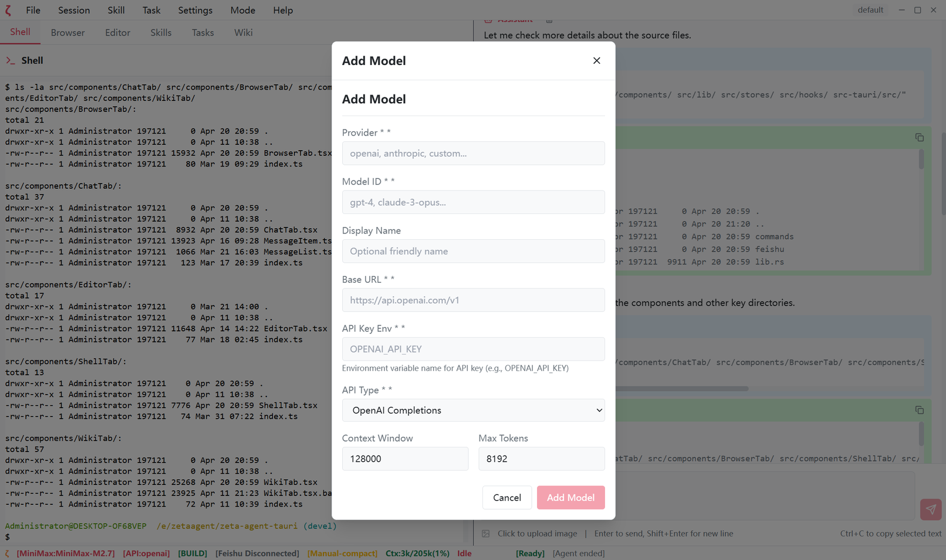
Task: Open the Session menu
Action: [x=73, y=9]
